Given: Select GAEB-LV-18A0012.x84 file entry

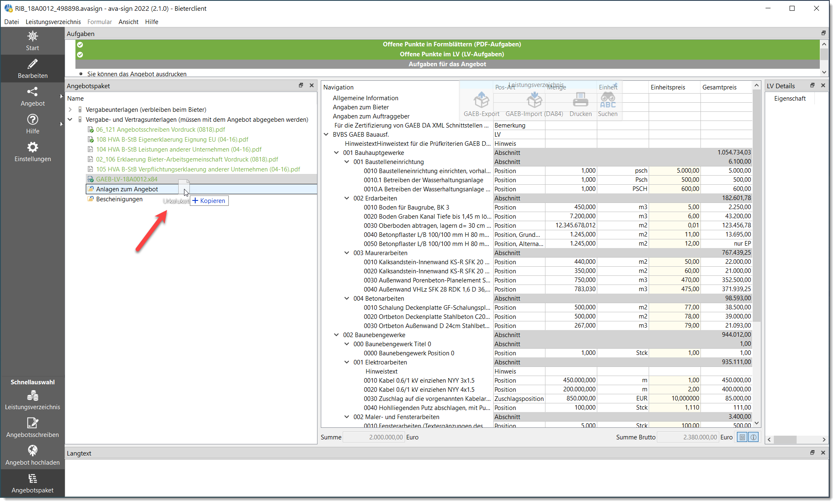Looking at the screenshot, I should click(x=126, y=179).
